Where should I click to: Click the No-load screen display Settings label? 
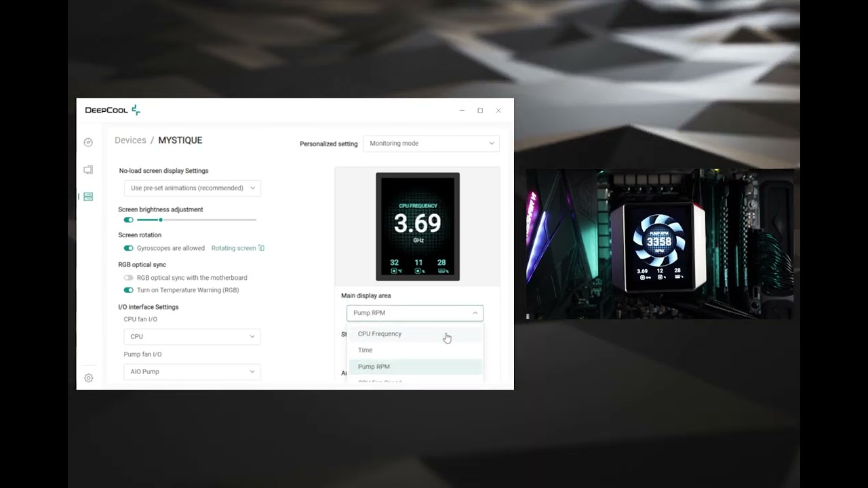(x=163, y=171)
